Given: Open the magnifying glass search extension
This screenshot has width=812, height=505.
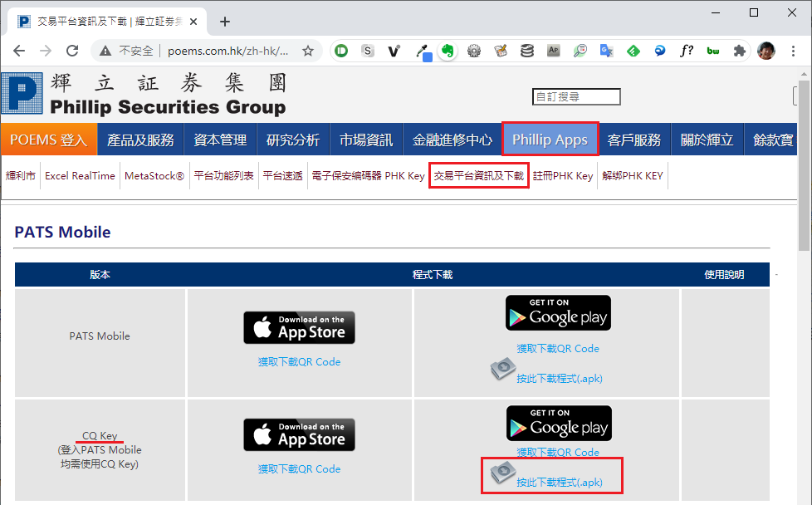Looking at the screenshot, I should pos(580,51).
